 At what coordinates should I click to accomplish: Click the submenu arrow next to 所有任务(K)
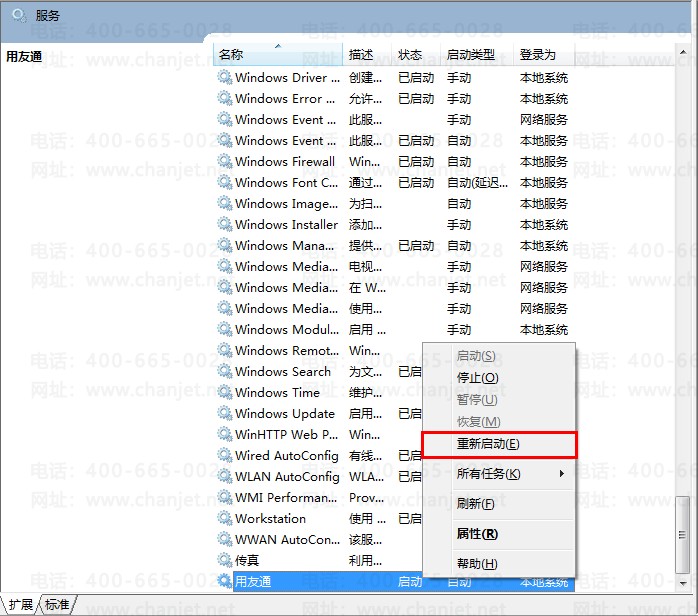(x=562, y=474)
